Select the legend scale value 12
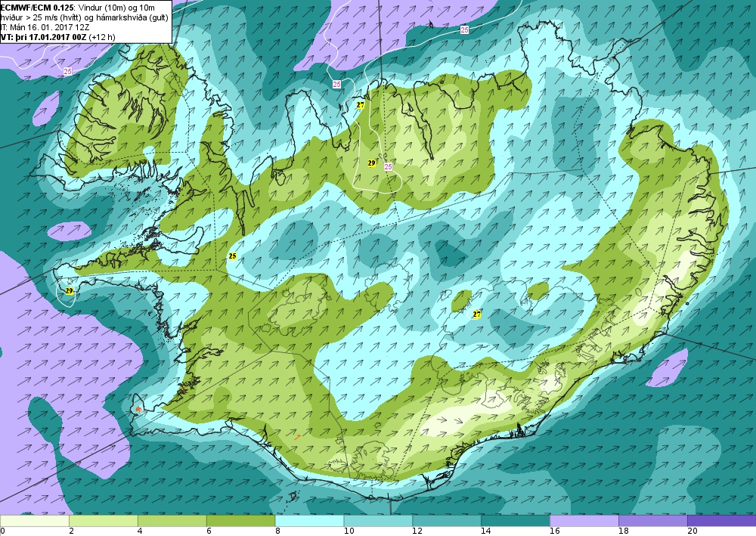756x536 pixels. coord(417,531)
